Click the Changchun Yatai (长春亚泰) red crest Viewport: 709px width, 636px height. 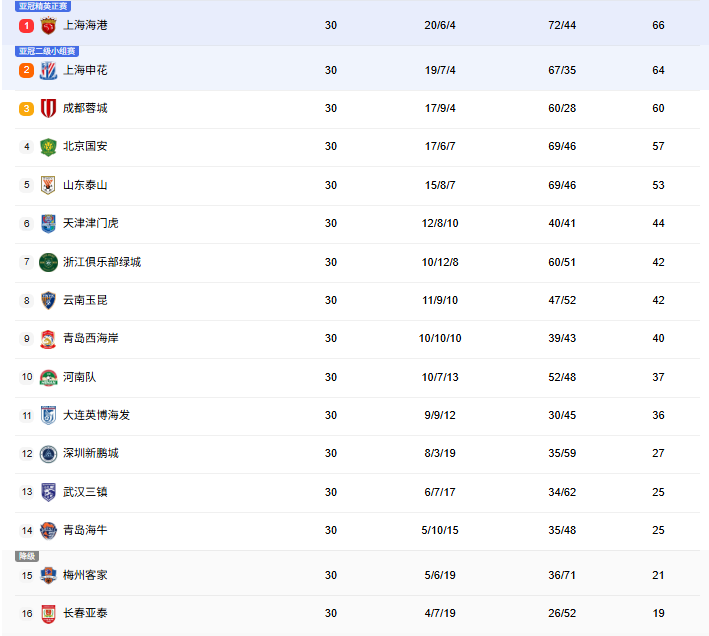click(48, 614)
